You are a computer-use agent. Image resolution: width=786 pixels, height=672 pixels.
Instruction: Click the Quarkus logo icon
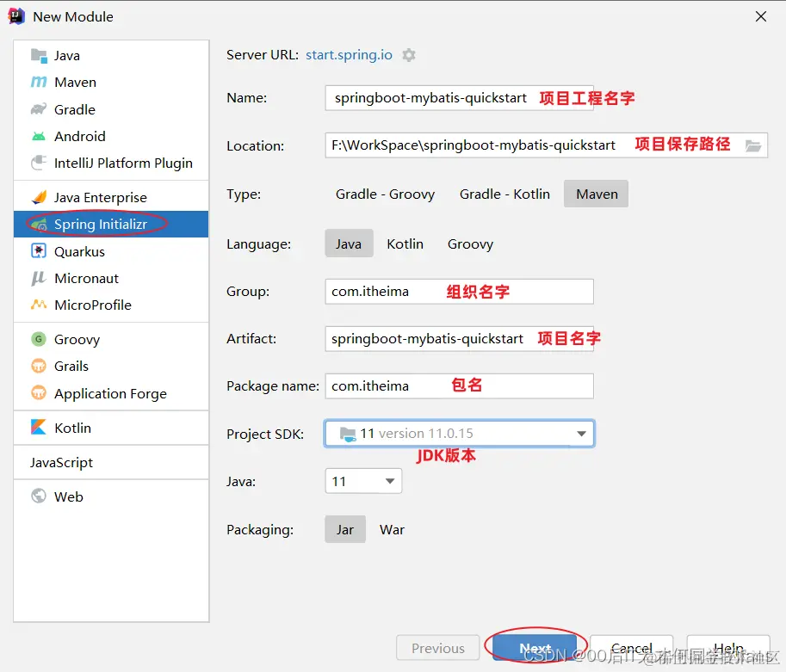pos(39,250)
